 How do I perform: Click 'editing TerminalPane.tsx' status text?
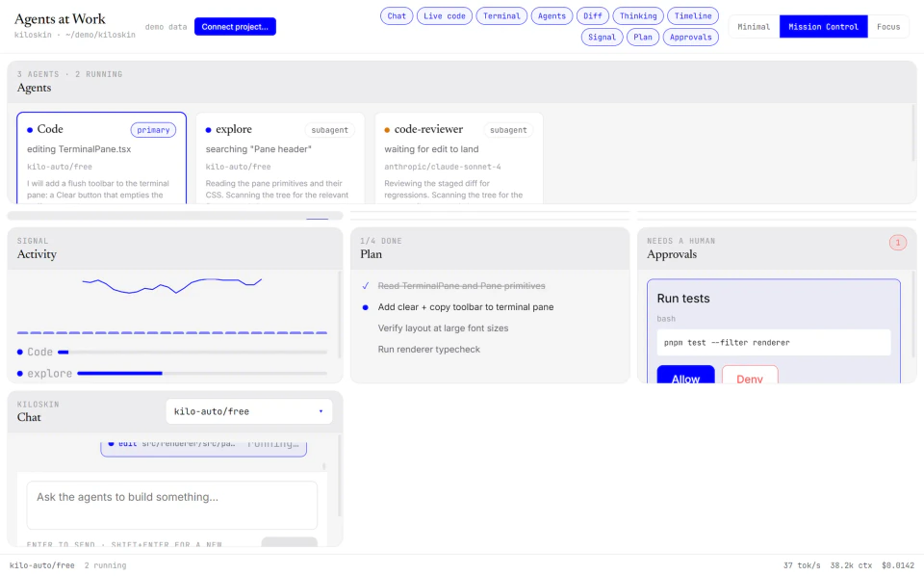tap(79, 149)
